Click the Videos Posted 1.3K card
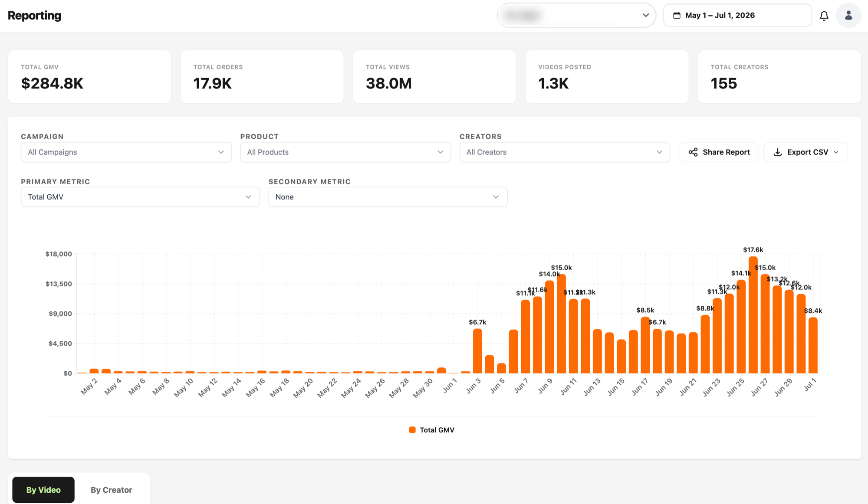This screenshot has width=868, height=504. point(607,77)
